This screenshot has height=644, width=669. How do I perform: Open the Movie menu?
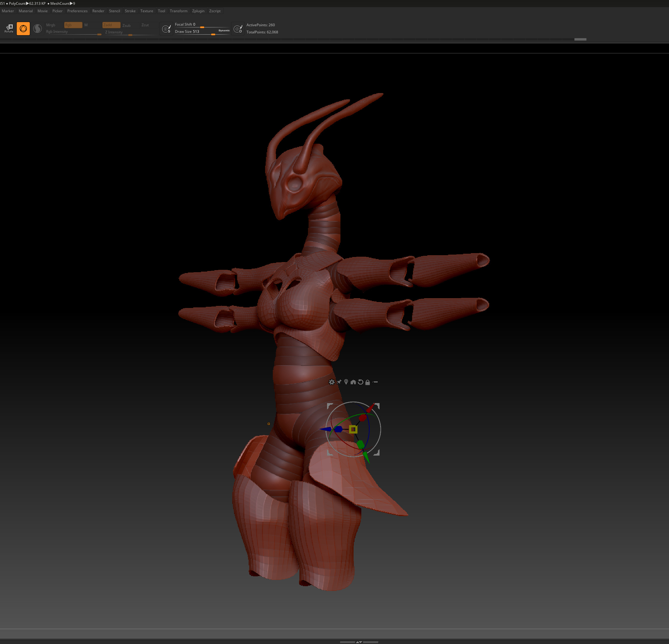[x=43, y=11]
